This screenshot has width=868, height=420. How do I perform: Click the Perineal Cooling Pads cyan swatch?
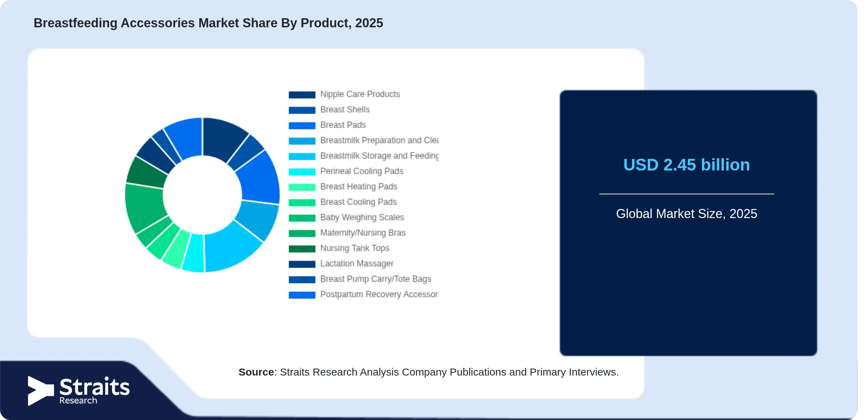pos(302,171)
